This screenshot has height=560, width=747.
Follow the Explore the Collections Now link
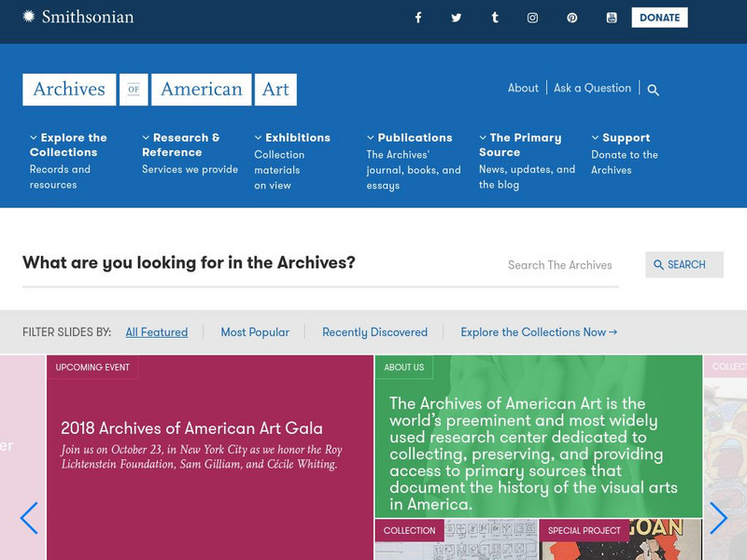click(x=538, y=332)
